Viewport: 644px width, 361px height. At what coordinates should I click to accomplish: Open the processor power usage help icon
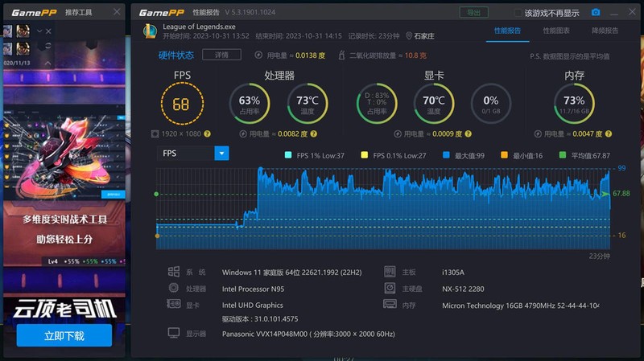pos(314,133)
